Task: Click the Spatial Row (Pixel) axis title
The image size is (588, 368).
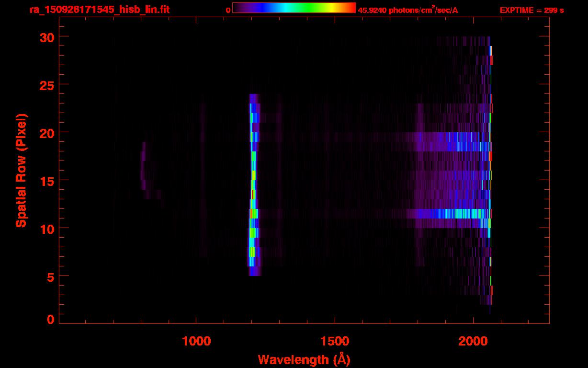Action: point(22,171)
